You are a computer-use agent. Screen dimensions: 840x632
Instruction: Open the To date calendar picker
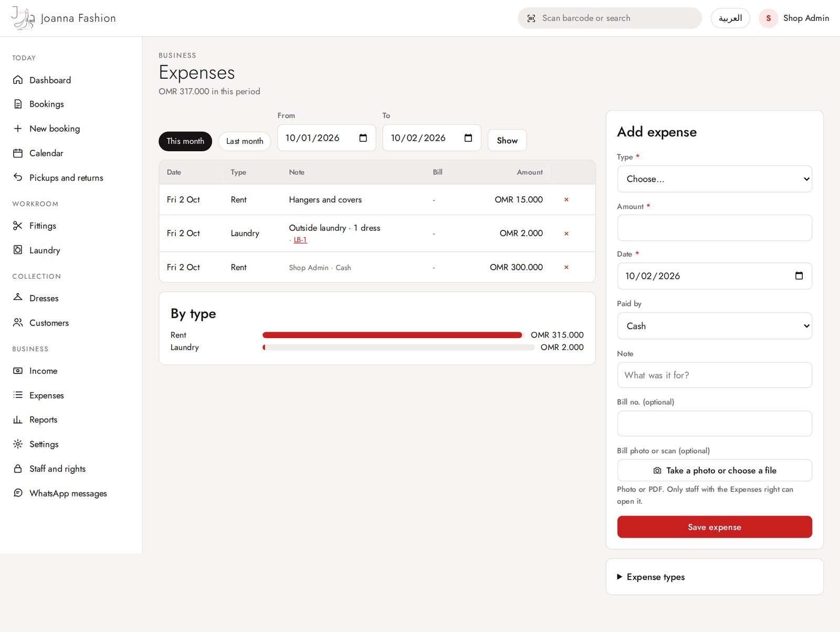[468, 138]
